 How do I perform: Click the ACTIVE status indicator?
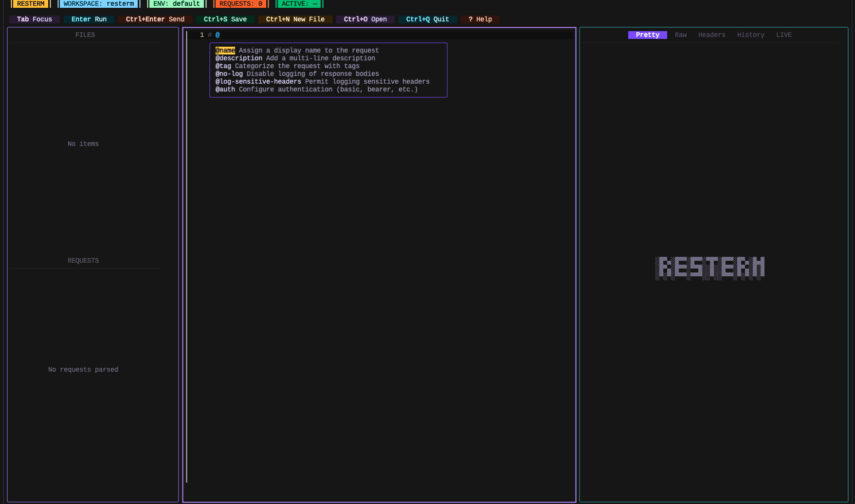click(x=299, y=3)
